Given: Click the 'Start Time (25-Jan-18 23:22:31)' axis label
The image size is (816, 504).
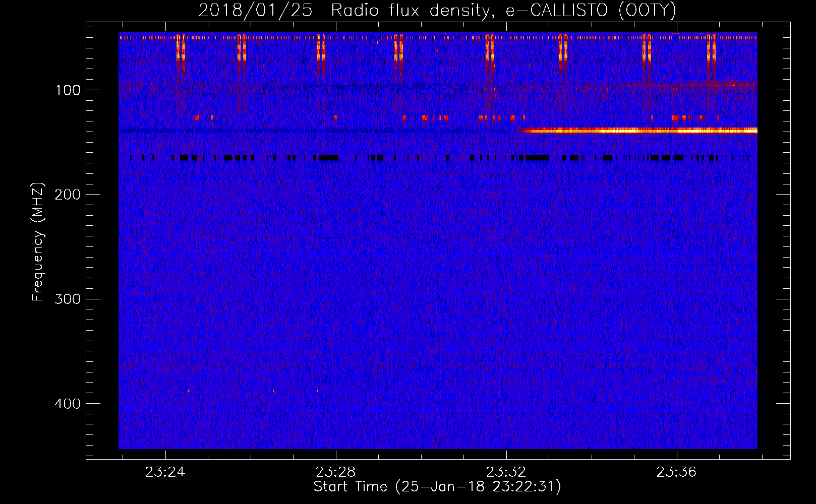Looking at the screenshot, I should [x=437, y=487].
